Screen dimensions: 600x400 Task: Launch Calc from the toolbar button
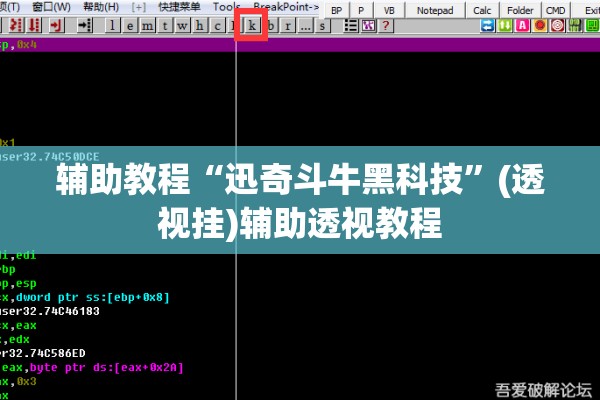482,10
